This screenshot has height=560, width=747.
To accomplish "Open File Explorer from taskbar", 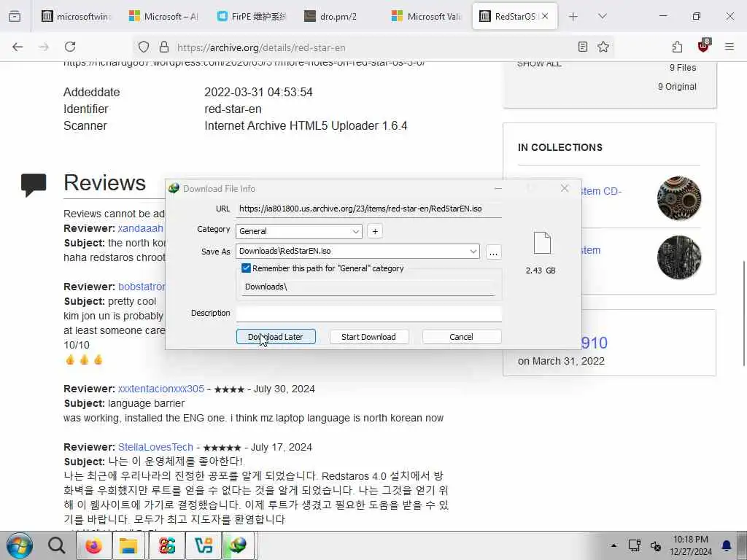I will pos(128,545).
